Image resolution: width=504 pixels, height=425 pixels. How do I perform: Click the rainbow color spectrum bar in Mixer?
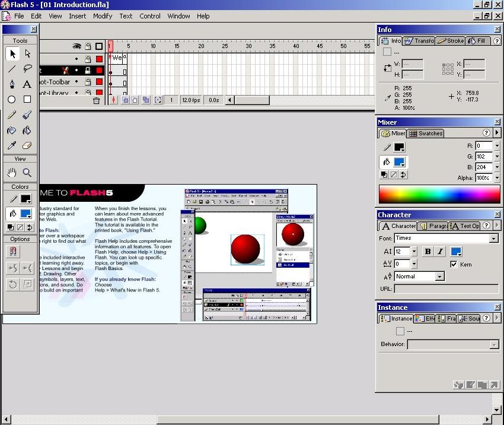pos(439,194)
